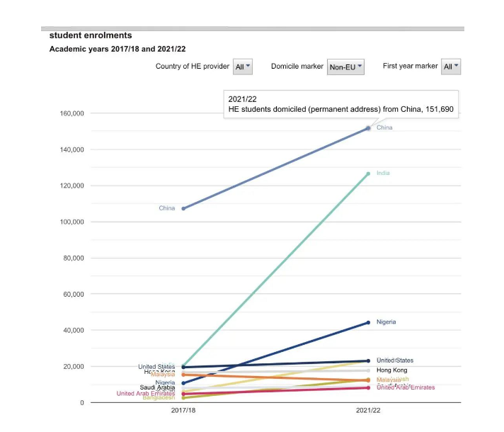Click the left Saudi Arabia label
This screenshot has height=432, width=504.
(157, 387)
